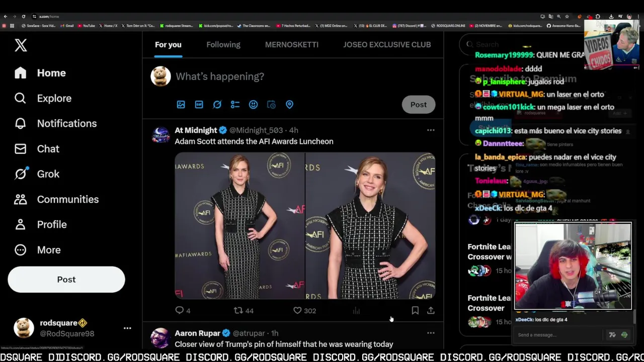Click the translate page icon in address bar
Viewport: 644px width, 362px height.
[x=550, y=17]
